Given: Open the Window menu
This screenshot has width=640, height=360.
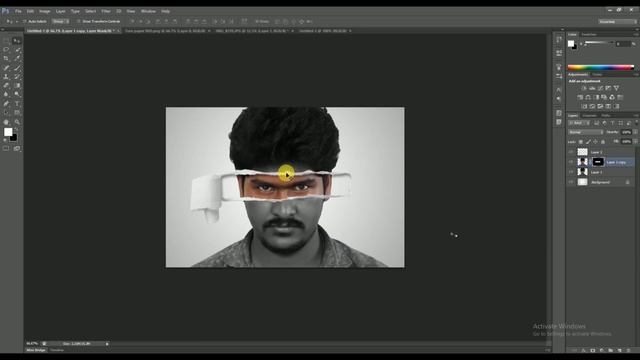Looking at the screenshot, I should pos(148,11).
